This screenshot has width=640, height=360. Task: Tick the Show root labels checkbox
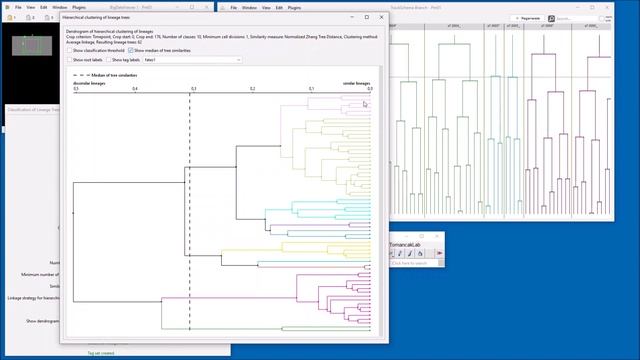tap(69, 60)
